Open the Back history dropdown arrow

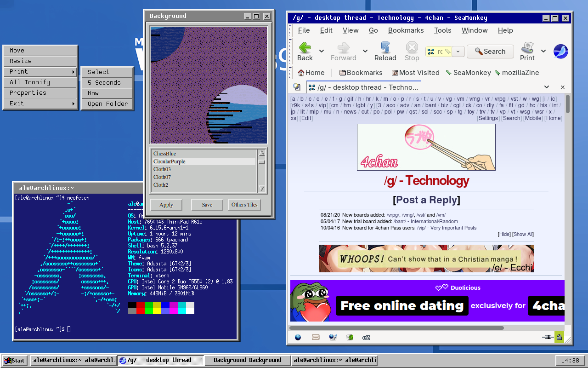322,51
